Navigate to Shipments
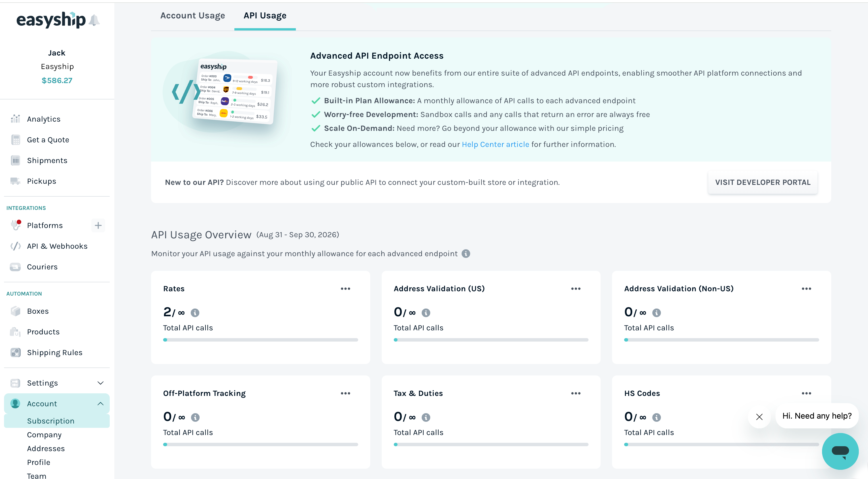The height and width of the screenshot is (479, 868). 47,160
